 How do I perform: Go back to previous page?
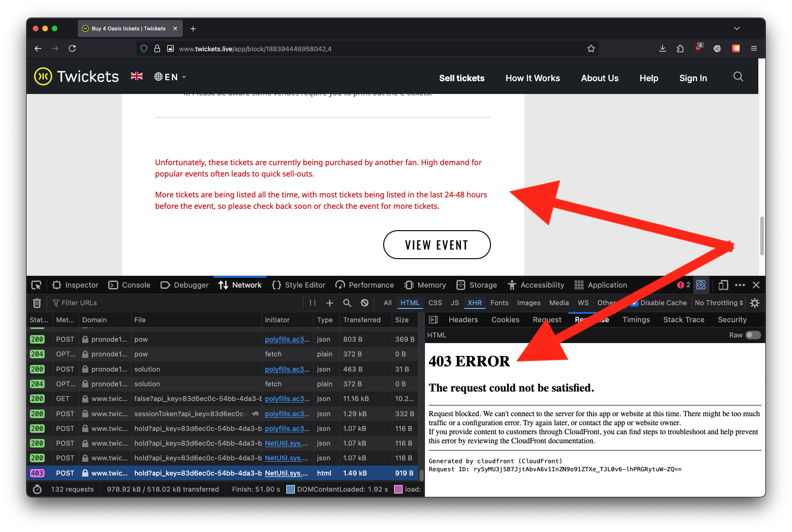point(38,48)
